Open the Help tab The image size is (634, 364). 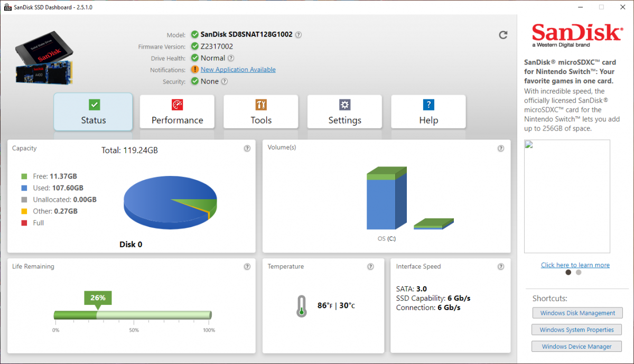[x=428, y=111]
